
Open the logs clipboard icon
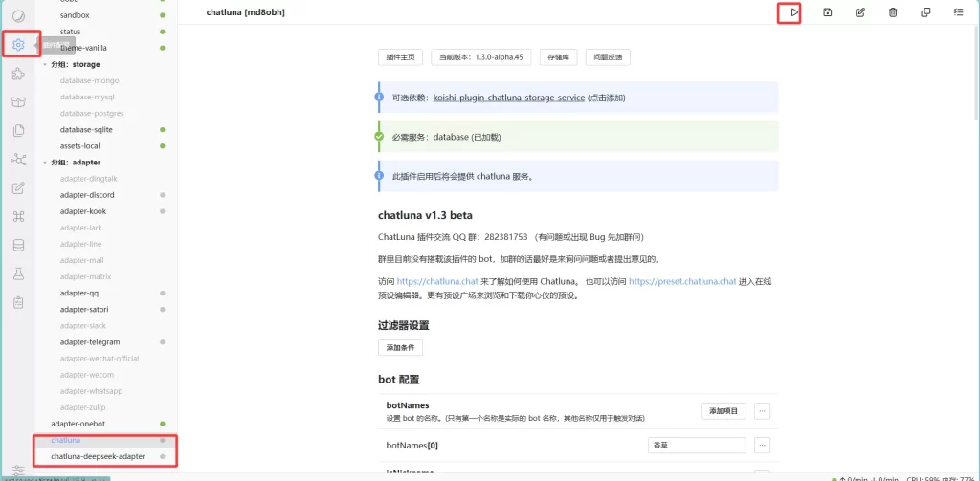18,302
